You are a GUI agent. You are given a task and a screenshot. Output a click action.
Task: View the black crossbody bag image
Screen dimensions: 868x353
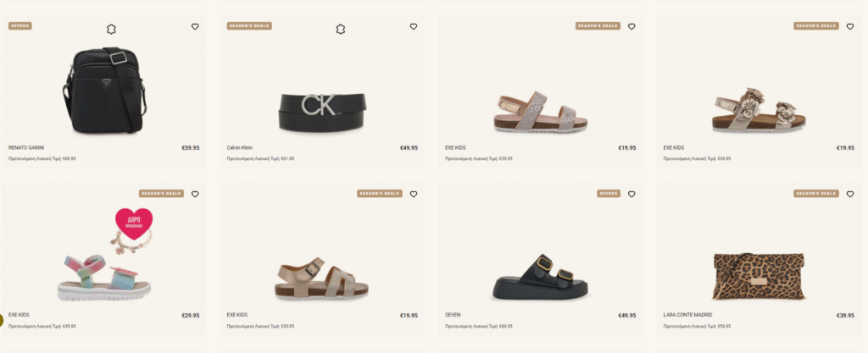pos(104,90)
